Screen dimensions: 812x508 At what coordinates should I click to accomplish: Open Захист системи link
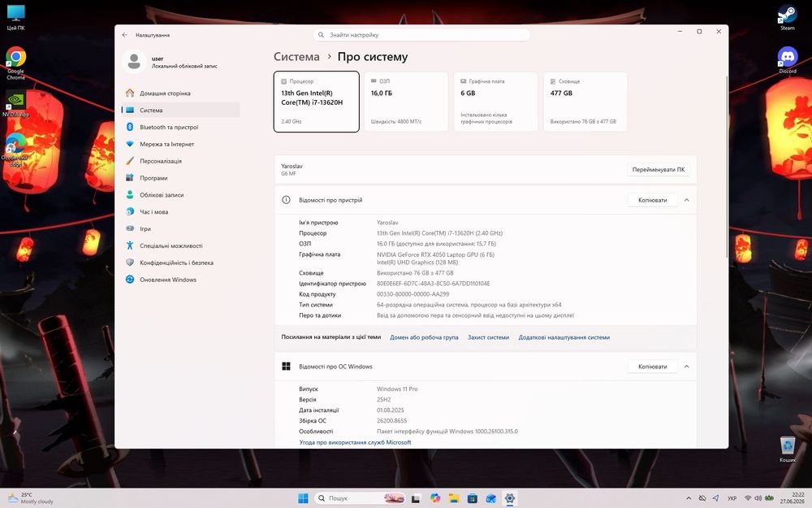488,337
